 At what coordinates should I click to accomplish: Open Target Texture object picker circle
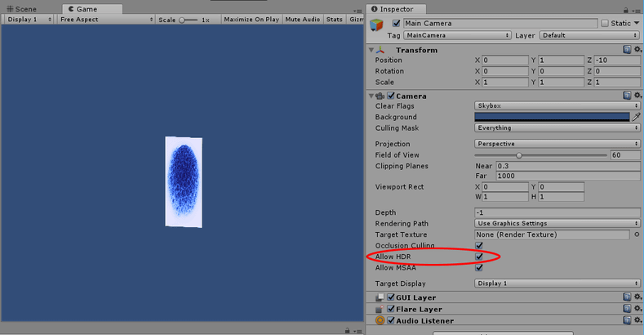637,234
